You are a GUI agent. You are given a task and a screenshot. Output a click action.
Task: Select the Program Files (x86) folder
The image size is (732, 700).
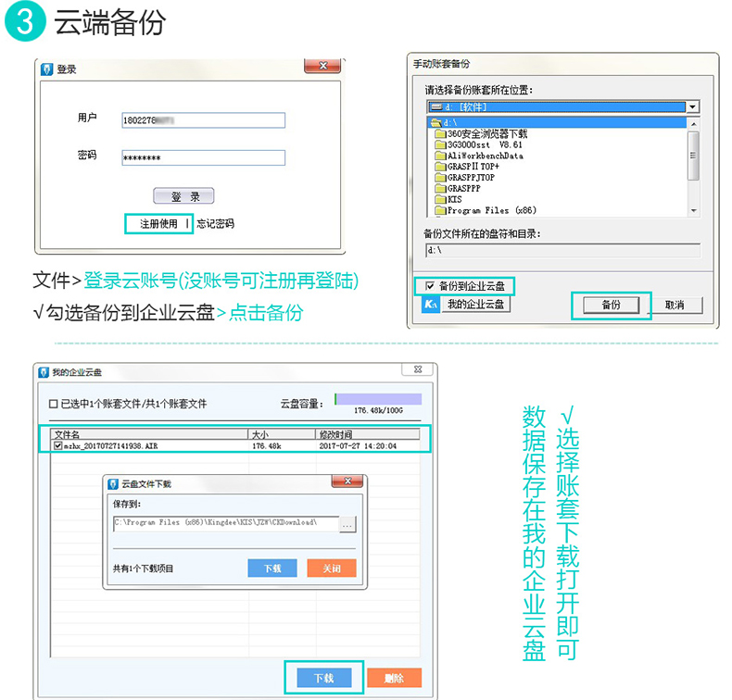486,210
